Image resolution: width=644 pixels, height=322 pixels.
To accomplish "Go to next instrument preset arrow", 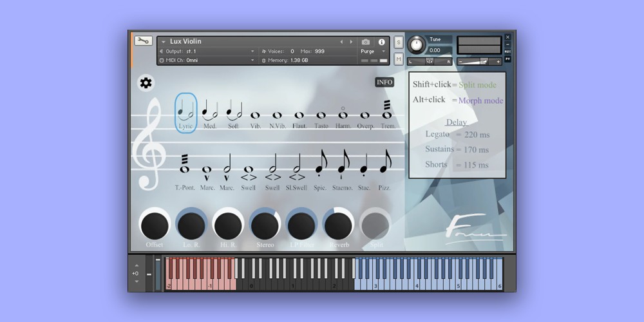I will tap(350, 42).
